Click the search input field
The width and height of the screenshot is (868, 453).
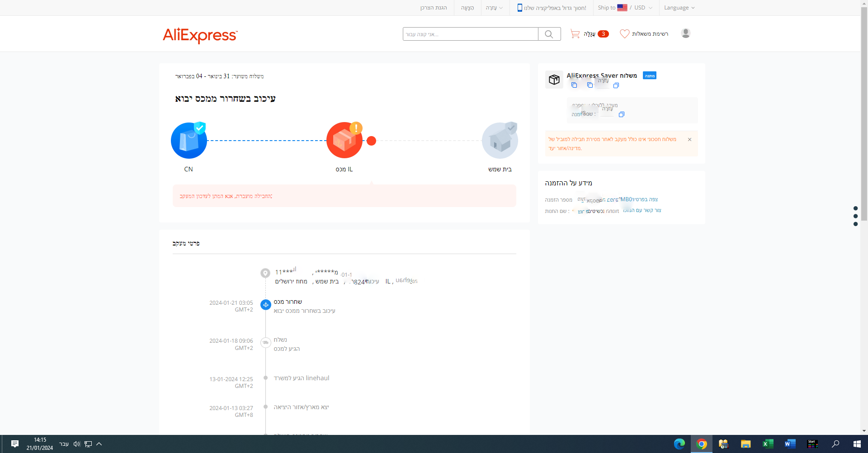(471, 34)
